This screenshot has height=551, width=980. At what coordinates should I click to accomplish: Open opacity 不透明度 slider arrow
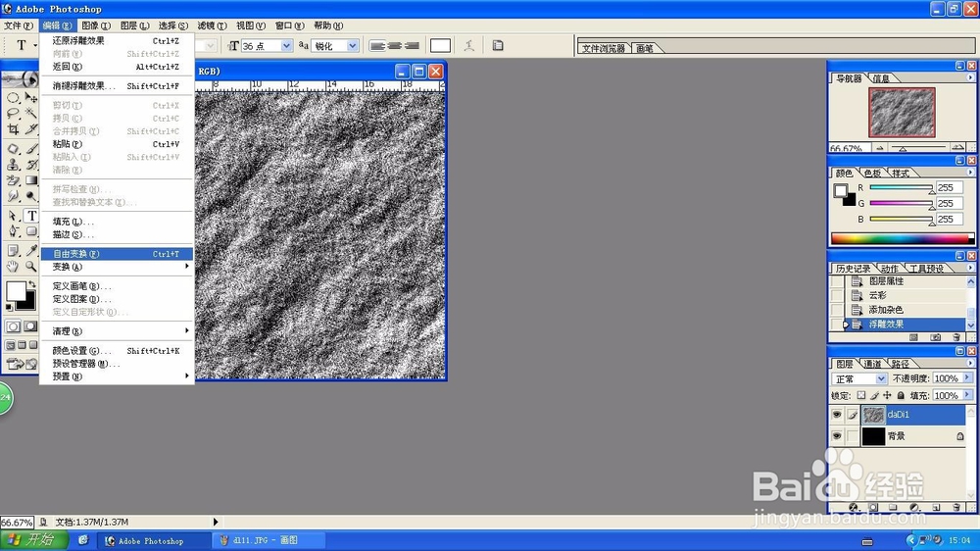click(x=967, y=377)
